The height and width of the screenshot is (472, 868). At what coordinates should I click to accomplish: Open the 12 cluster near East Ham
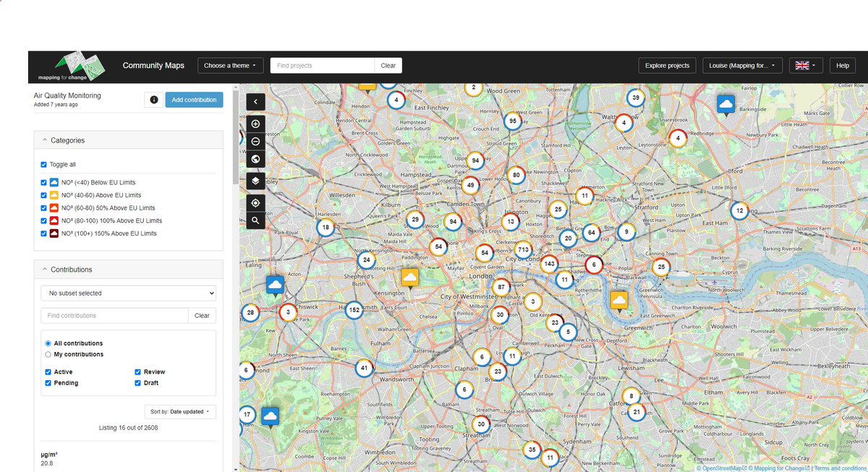click(x=739, y=211)
